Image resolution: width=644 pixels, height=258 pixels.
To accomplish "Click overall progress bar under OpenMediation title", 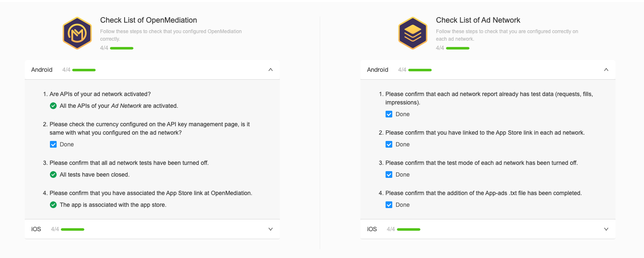I will point(122,48).
